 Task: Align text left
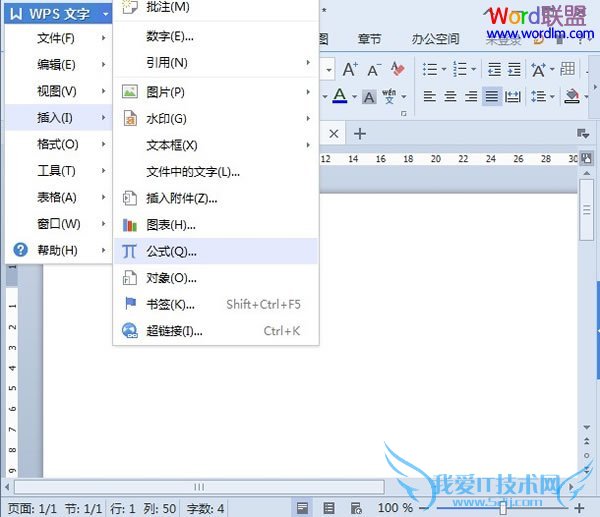(x=430, y=96)
